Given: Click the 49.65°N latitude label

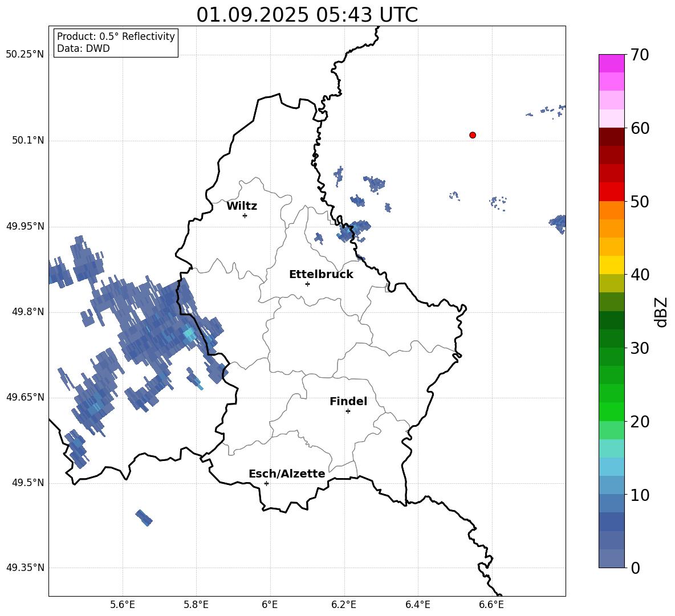Looking at the screenshot, I should click(25, 397).
